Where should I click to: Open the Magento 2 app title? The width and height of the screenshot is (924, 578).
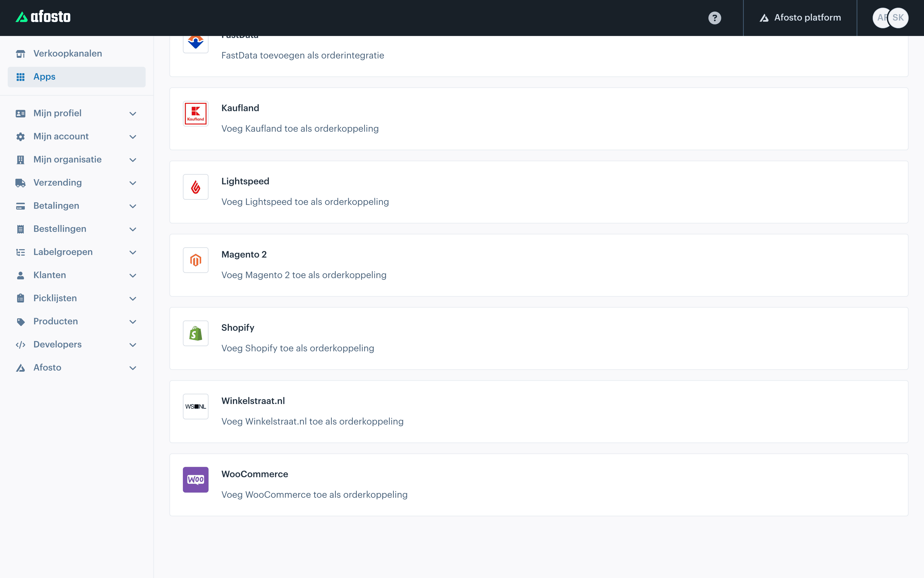(244, 255)
